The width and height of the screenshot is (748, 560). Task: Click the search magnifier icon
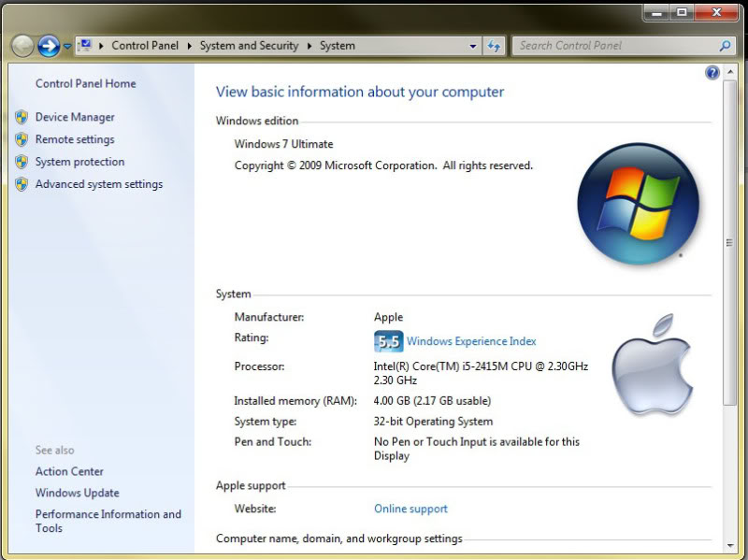[x=726, y=46]
